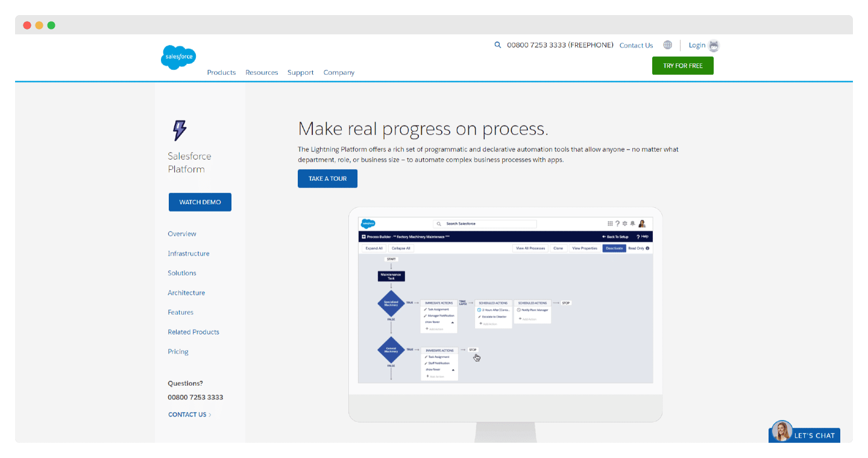Click the TRY FOR FREE button
The height and width of the screenshot is (458, 868).
point(683,66)
